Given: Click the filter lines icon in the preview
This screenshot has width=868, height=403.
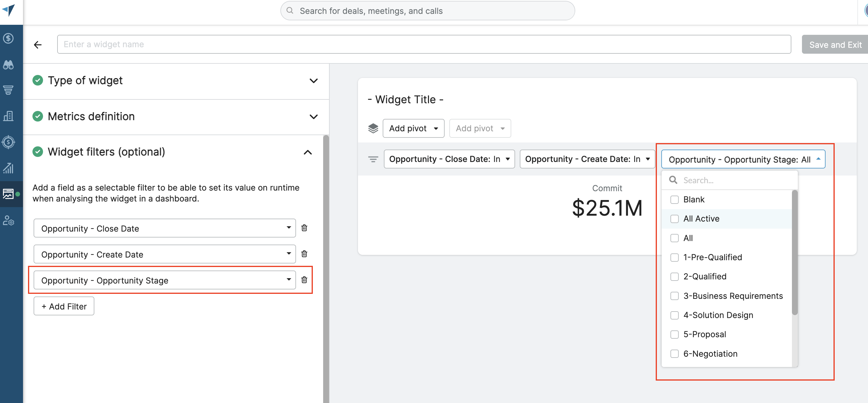Looking at the screenshot, I should [x=373, y=159].
